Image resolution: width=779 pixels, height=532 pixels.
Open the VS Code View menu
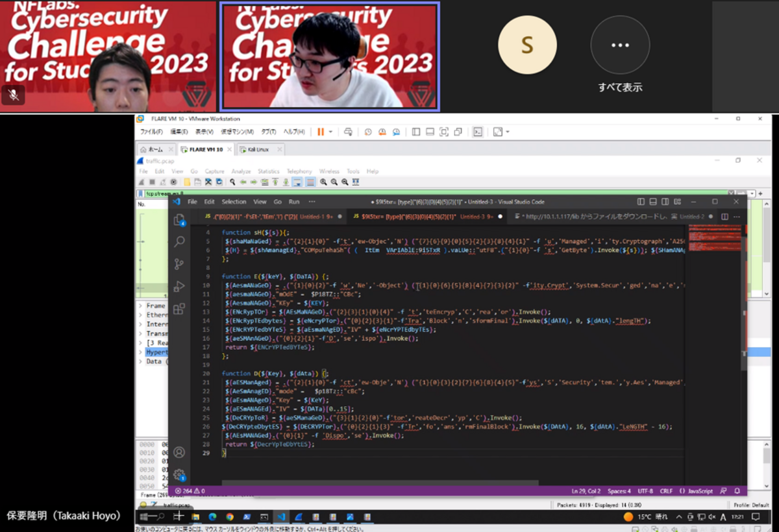coord(260,202)
